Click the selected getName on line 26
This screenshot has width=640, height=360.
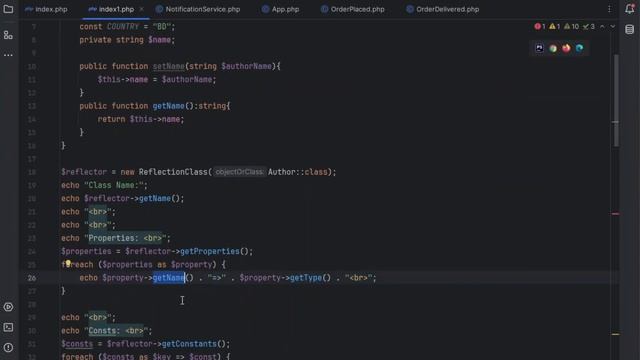169,278
